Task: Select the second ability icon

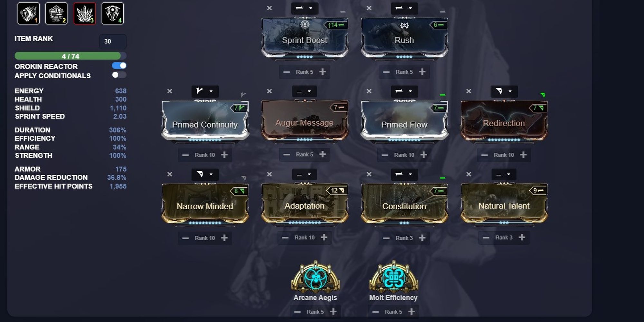Action: 56,14
